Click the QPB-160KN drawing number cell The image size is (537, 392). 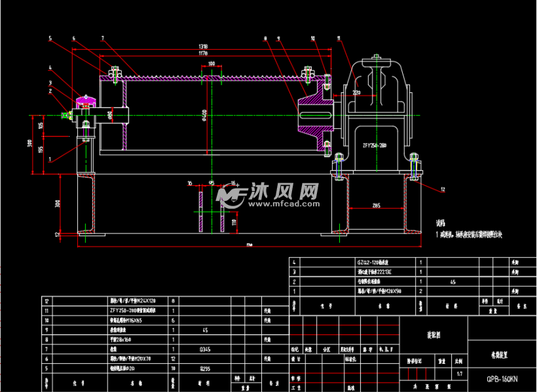point(502,379)
